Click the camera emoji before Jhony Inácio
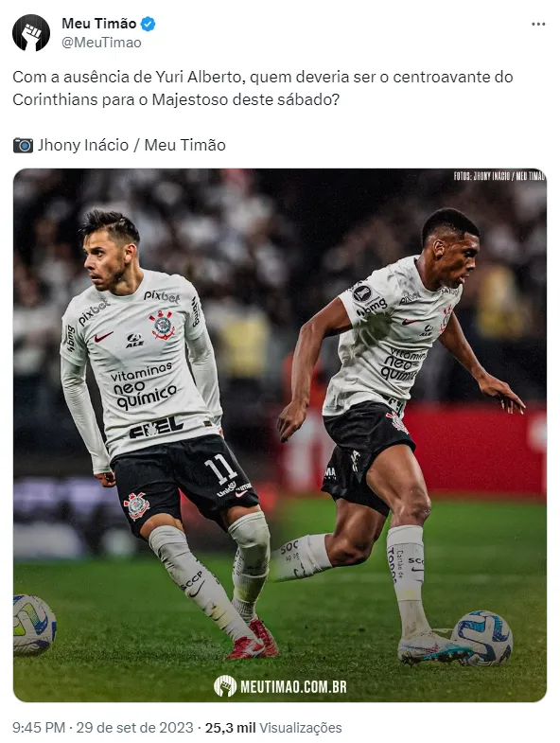Viewport: 560px width, 743px height. [x=24, y=145]
